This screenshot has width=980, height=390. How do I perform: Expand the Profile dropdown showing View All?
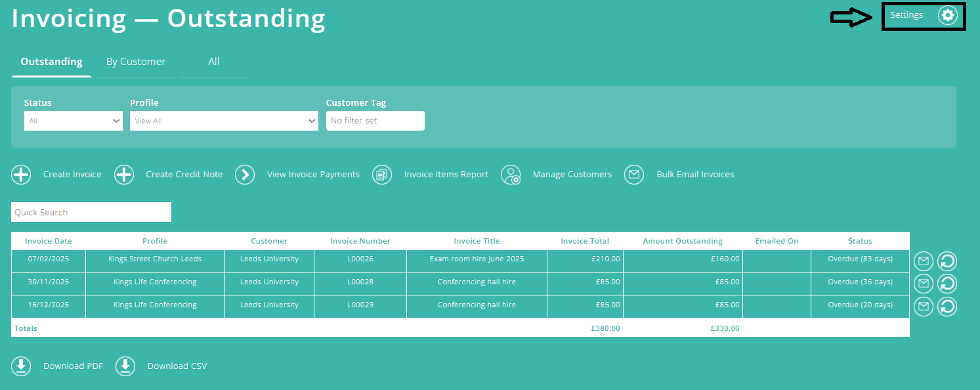(x=224, y=120)
